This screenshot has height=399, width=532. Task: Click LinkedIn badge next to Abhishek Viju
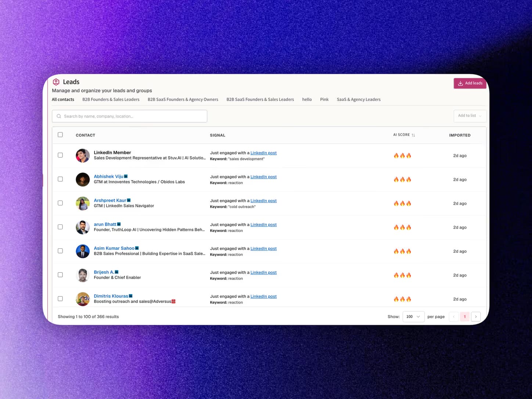[x=126, y=176]
